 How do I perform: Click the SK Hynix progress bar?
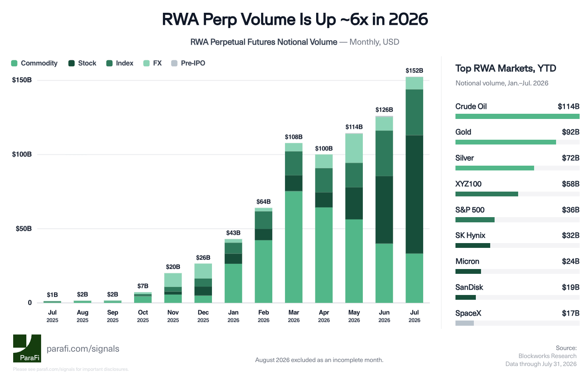(517, 245)
